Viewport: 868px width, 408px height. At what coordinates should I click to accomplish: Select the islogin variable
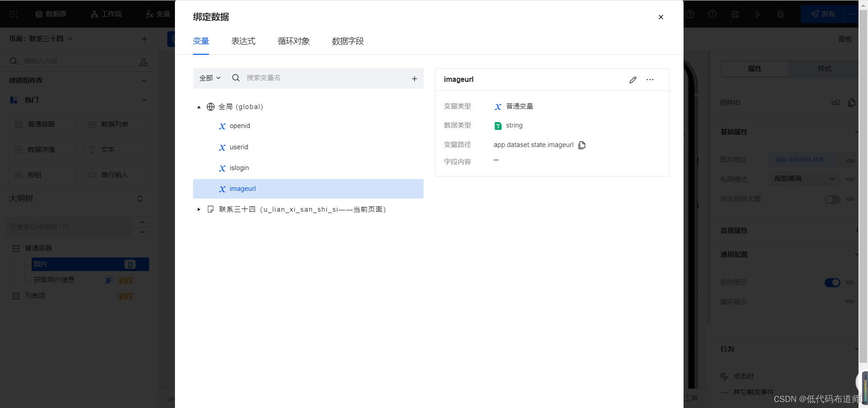click(239, 168)
